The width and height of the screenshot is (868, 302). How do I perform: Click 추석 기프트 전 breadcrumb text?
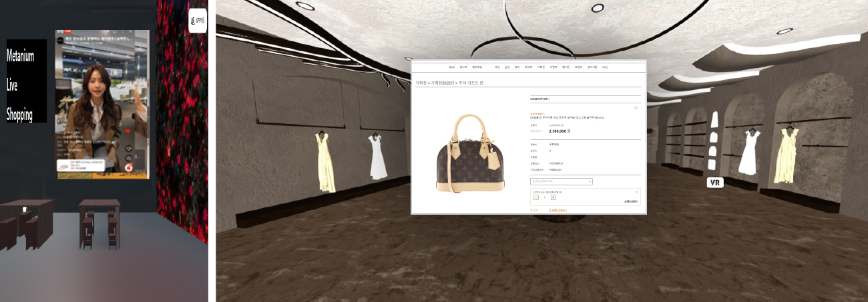click(471, 83)
